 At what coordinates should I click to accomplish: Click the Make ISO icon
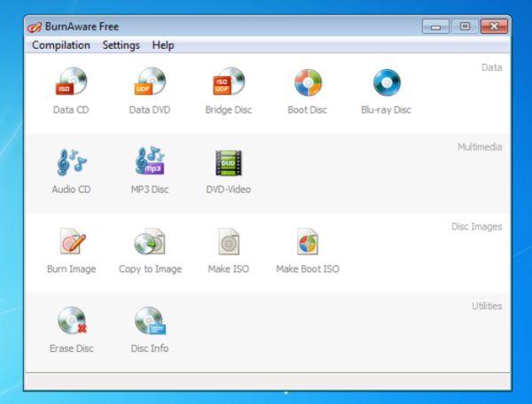click(229, 241)
